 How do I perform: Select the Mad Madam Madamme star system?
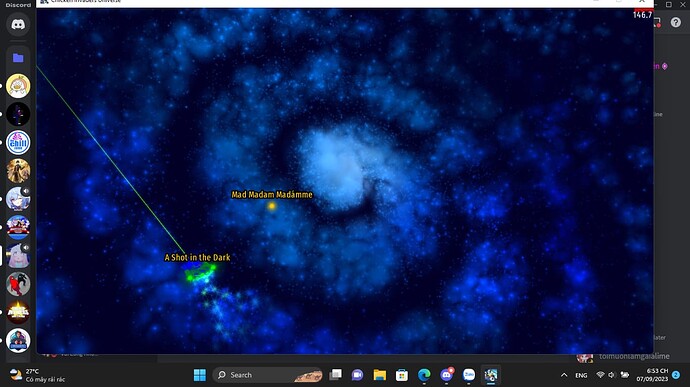click(x=272, y=206)
